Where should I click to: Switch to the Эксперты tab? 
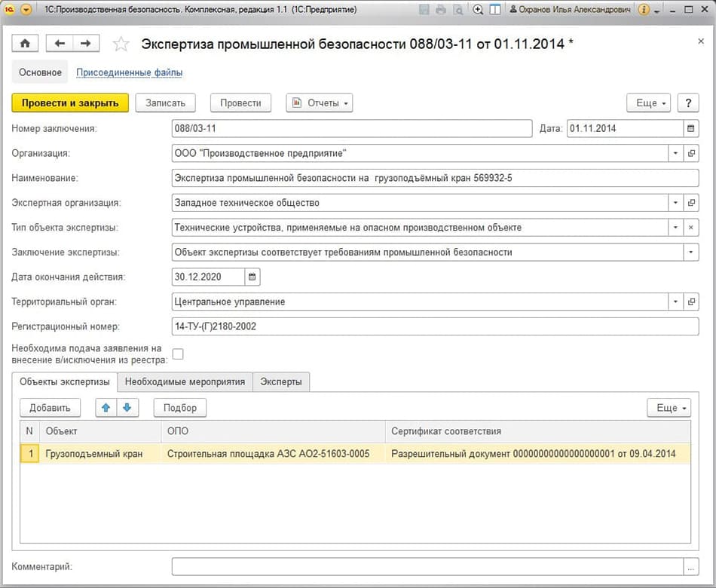coord(281,382)
